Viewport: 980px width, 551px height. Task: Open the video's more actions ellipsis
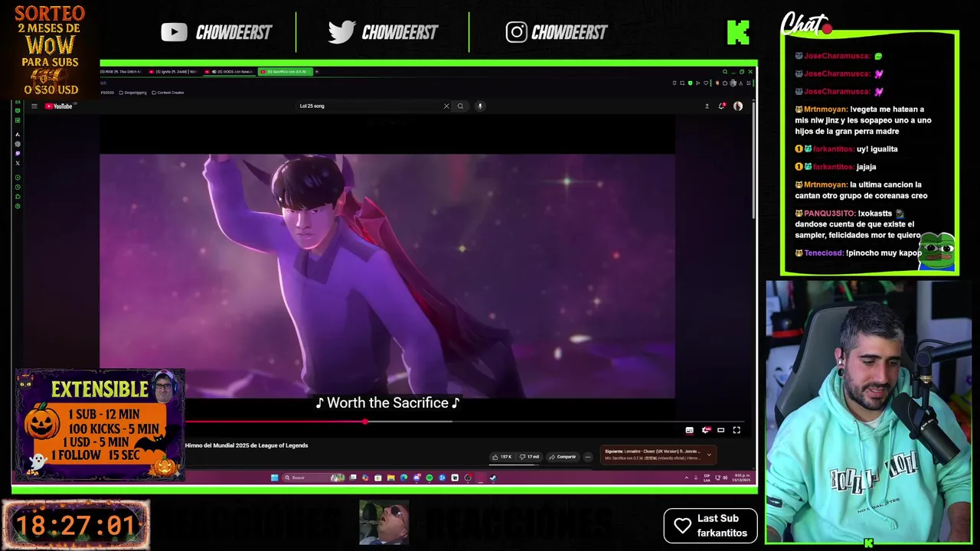click(x=588, y=457)
